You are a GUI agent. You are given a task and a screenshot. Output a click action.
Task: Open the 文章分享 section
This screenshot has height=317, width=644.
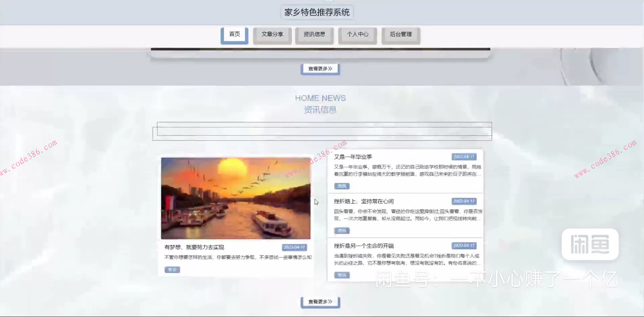pyautogui.click(x=272, y=34)
